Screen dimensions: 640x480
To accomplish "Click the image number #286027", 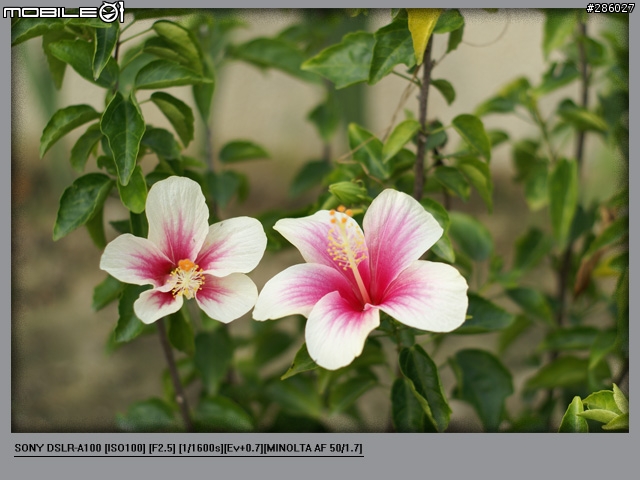I will pyautogui.click(x=610, y=8).
